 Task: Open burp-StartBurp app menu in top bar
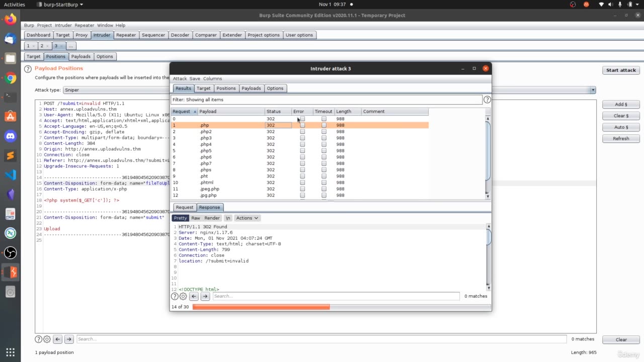tap(60, 5)
